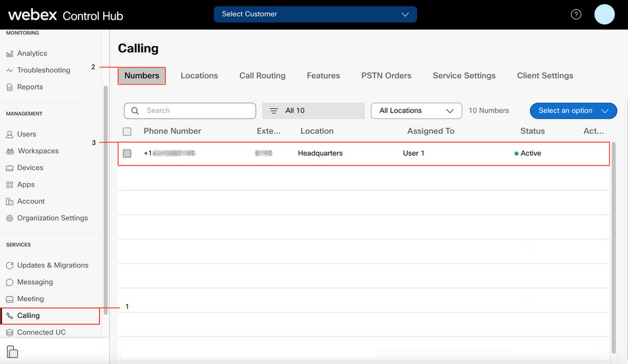This screenshot has width=628, height=364.
Task: Open the Features tab
Action: click(323, 75)
